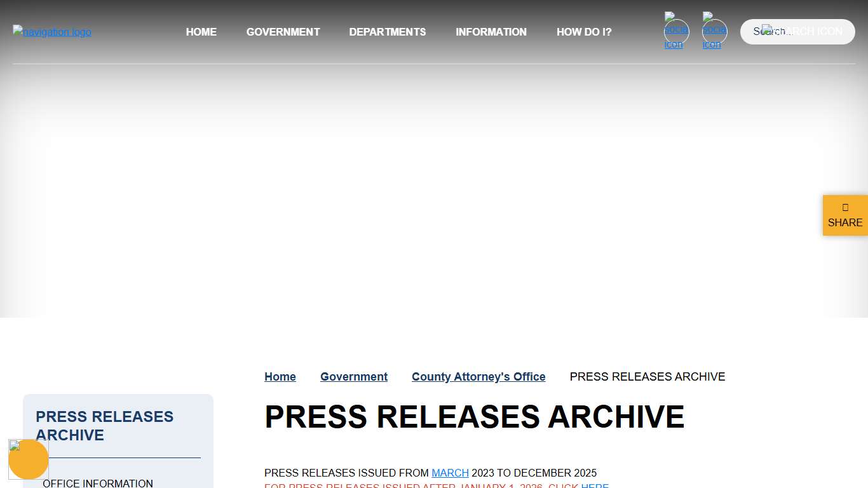Expand the DEPARTMENTS navigation menu

(387, 32)
